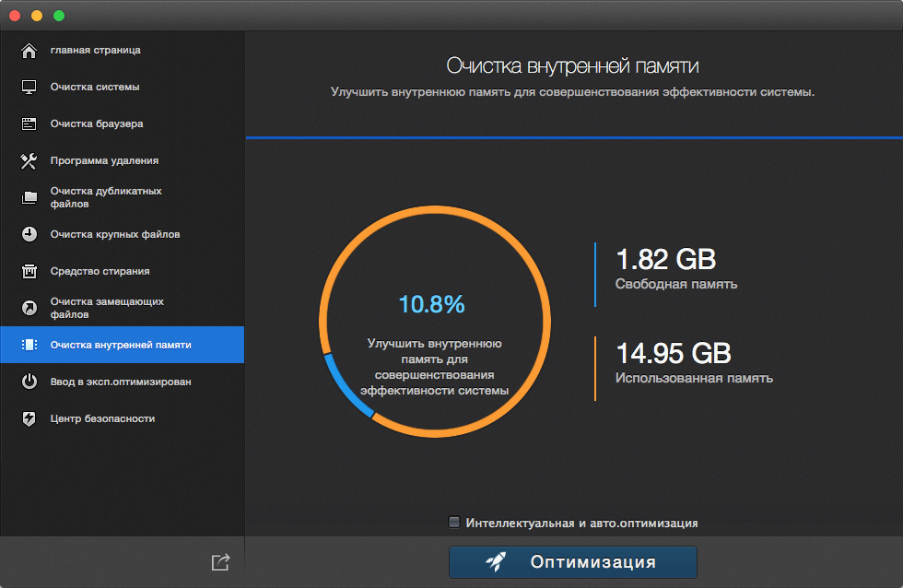Click the green maximize window button

59,16
